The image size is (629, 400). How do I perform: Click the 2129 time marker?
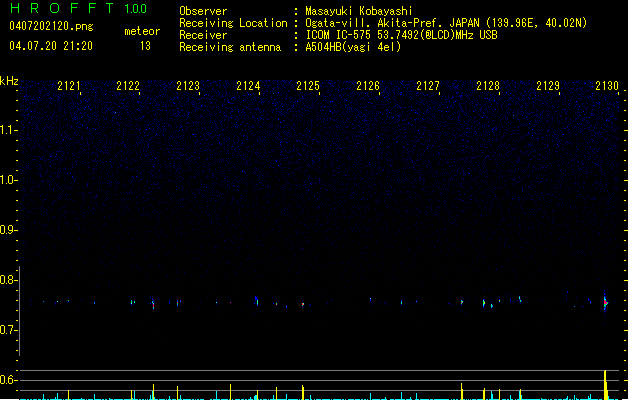click(x=548, y=86)
